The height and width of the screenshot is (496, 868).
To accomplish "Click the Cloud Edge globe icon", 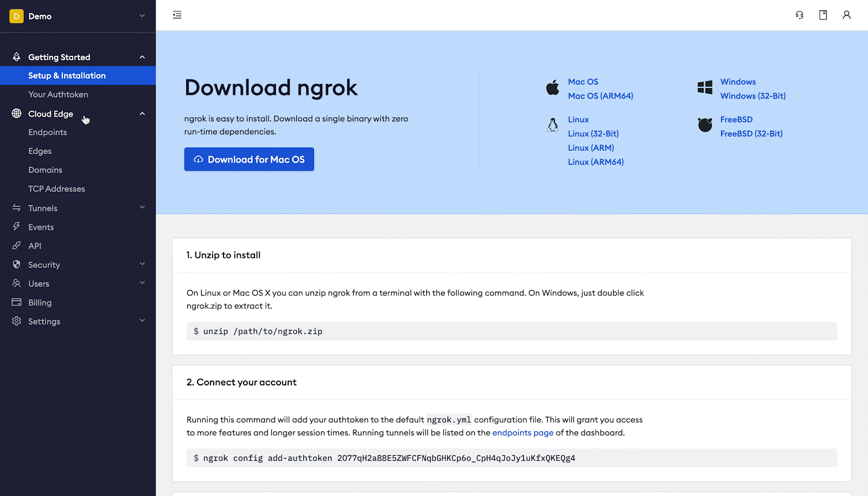I will pos(17,113).
